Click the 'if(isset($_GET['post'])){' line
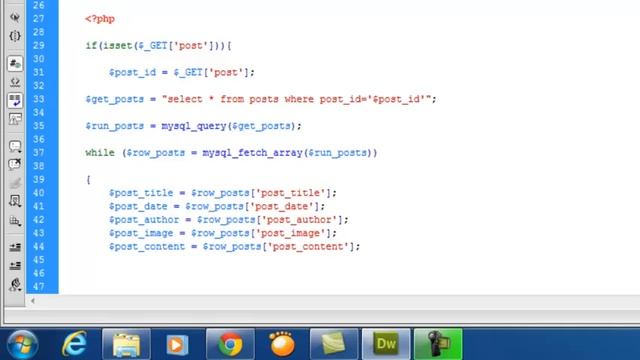This screenshot has height=360, width=640. click(158, 46)
